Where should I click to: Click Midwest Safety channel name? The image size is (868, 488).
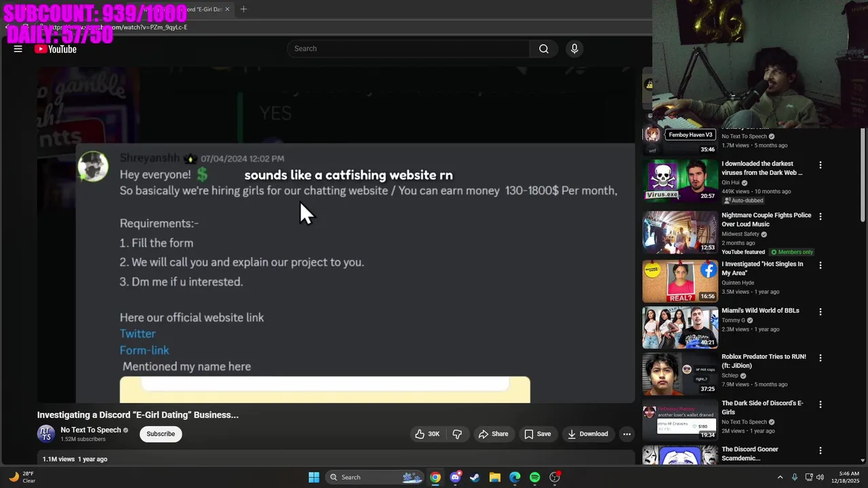point(741,234)
